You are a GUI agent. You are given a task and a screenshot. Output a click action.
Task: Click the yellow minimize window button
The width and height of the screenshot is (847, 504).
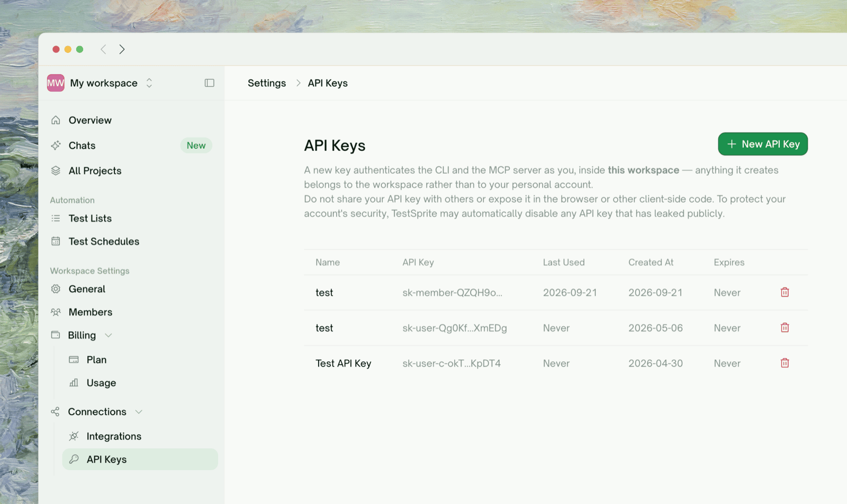[68, 49]
